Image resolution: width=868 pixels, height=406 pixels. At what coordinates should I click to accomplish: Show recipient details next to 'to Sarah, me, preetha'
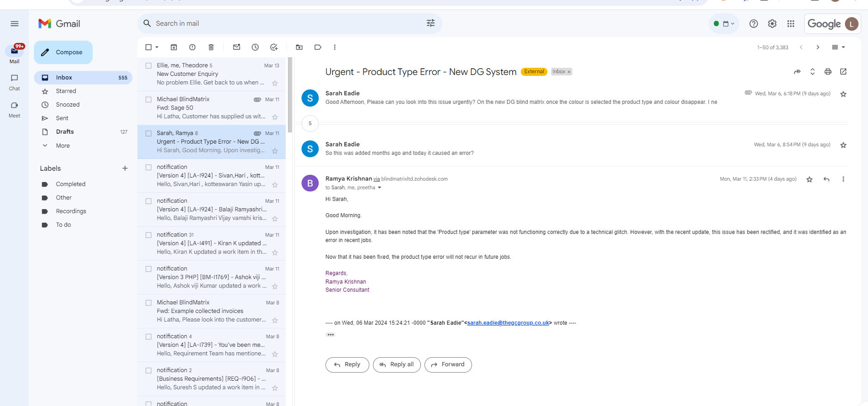(379, 188)
